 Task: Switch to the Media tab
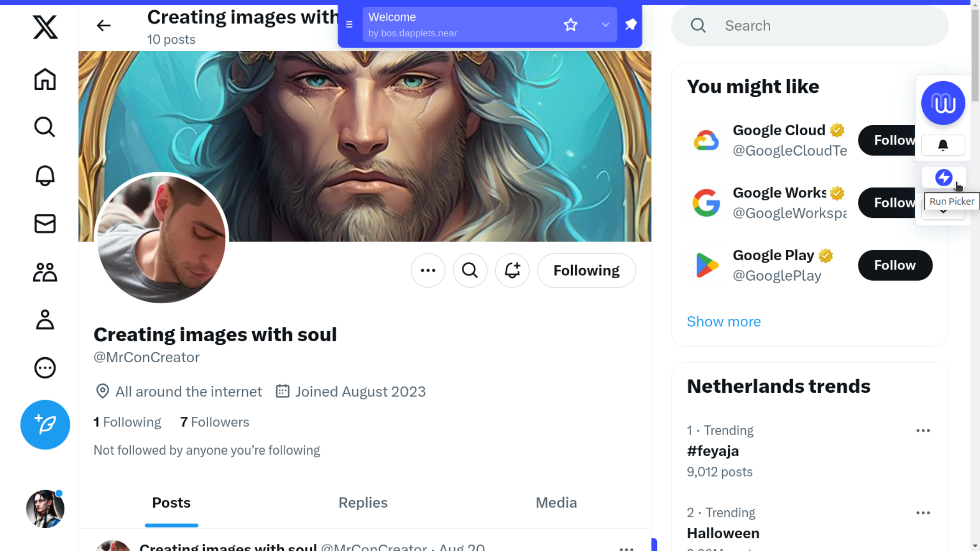pos(556,503)
